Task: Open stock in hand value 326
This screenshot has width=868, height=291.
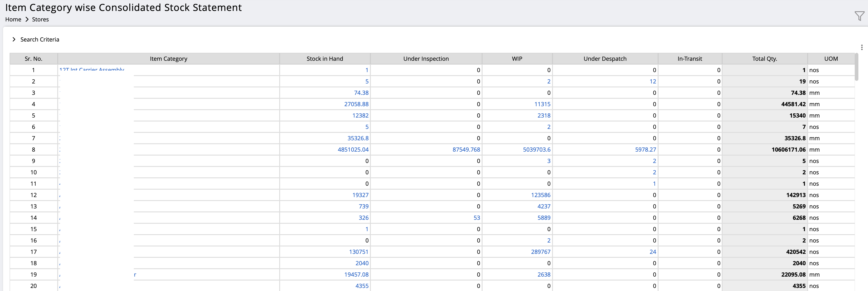Action: [x=364, y=218]
